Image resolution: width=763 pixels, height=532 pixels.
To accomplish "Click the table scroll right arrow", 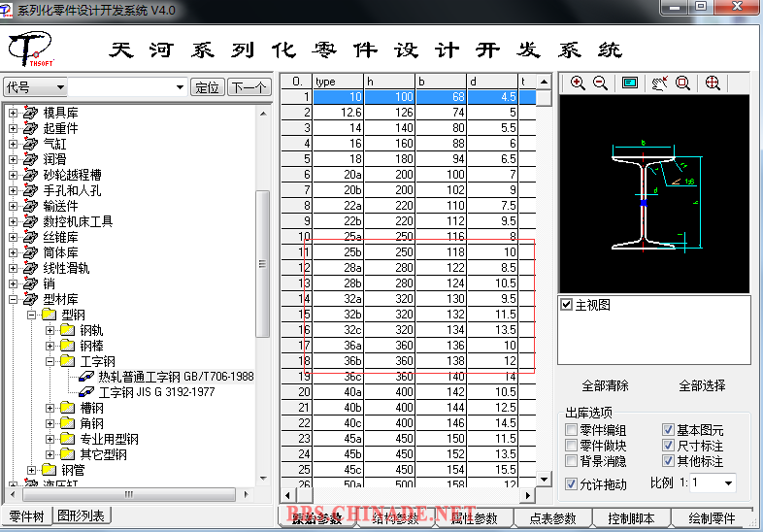I will (x=527, y=495).
